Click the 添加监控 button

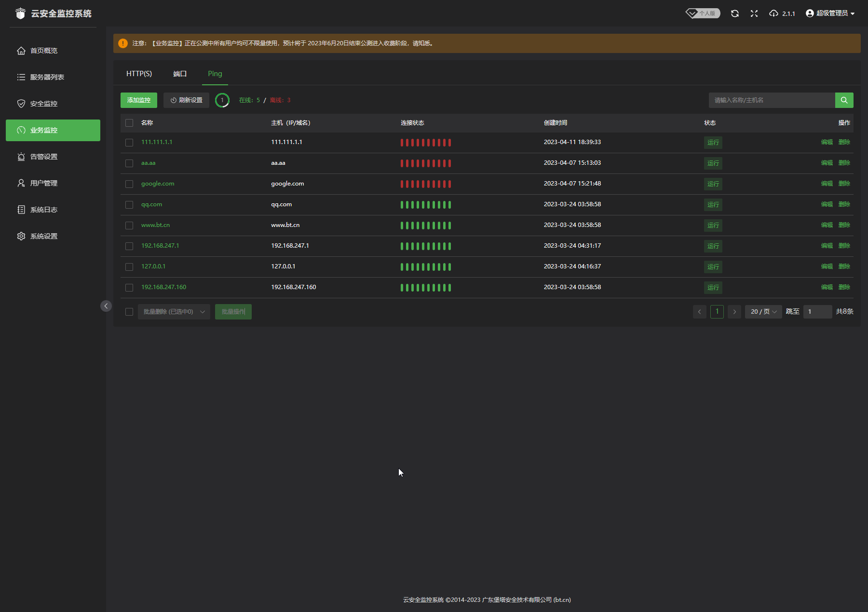[x=139, y=100]
